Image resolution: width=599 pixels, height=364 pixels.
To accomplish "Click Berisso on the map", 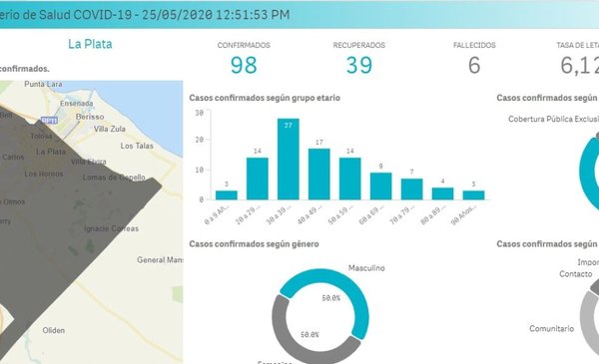I will point(90,117).
